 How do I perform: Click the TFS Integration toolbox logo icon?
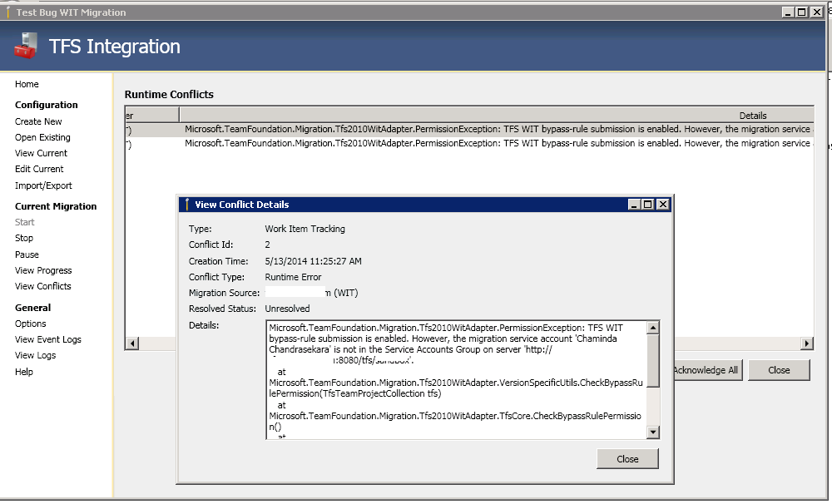pyautogui.click(x=25, y=46)
